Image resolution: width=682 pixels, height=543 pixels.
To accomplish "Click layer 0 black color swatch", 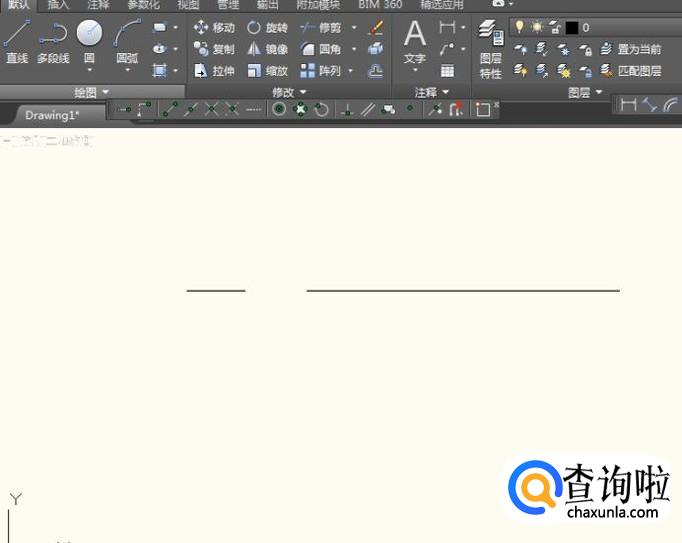I will click(x=572, y=28).
